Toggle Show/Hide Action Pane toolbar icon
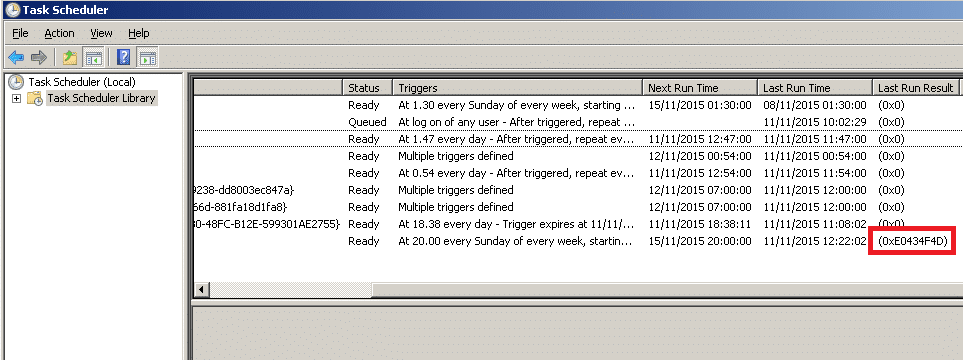The width and height of the screenshot is (963, 360). coord(147,58)
